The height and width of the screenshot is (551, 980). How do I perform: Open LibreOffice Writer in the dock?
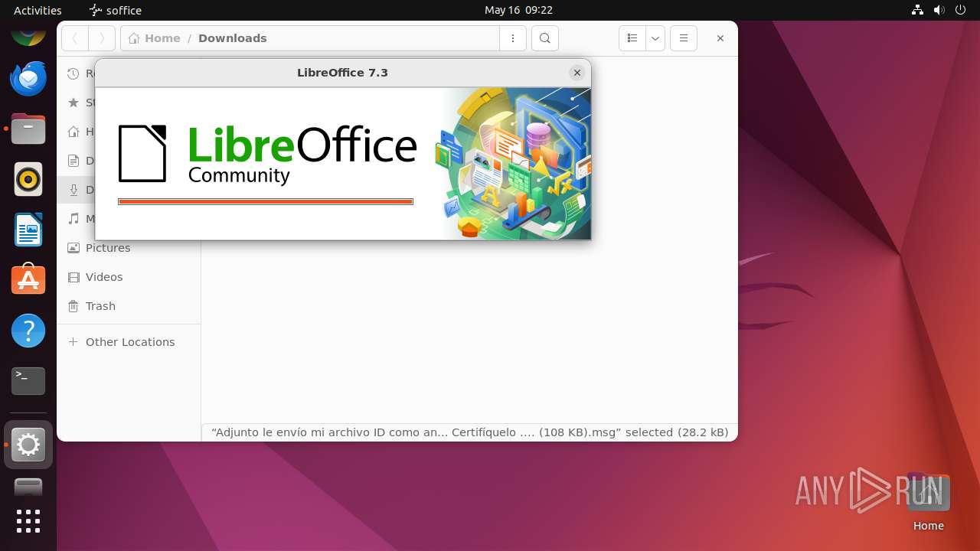[x=28, y=230]
